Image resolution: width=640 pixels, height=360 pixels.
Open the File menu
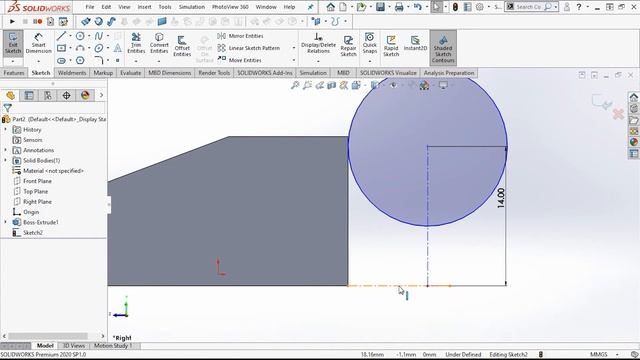click(90, 7)
